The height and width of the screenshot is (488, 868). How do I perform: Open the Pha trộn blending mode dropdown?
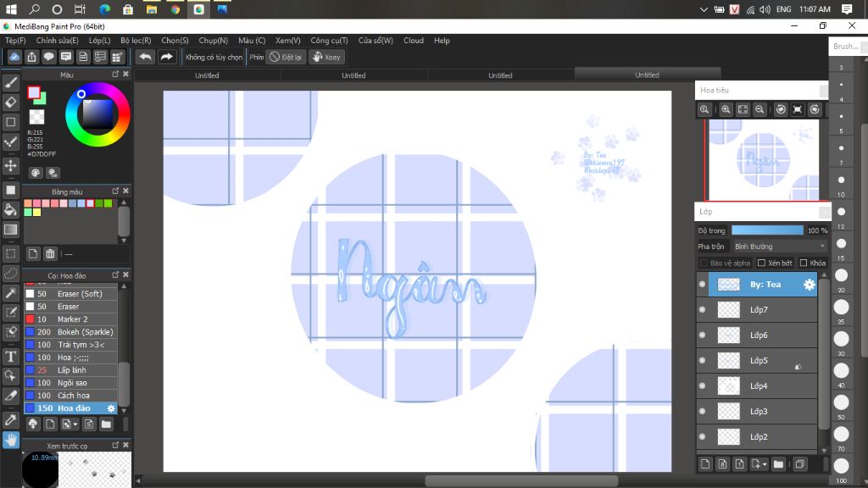(x=780, y=247)
